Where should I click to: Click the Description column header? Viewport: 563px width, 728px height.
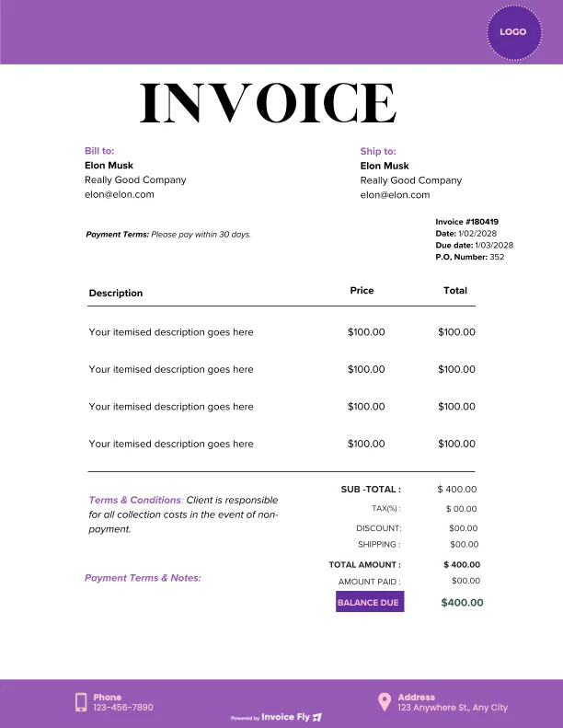click(116, 294)
